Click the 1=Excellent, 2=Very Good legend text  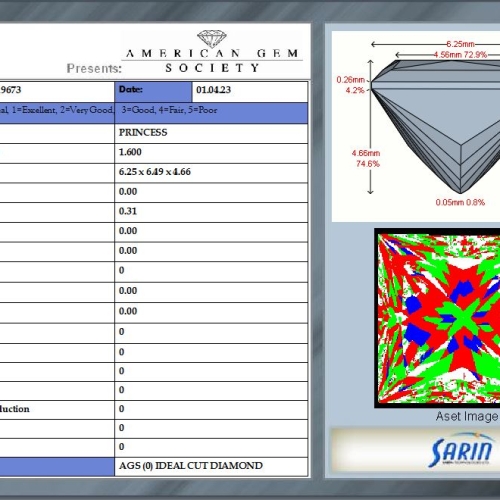(x=63, y=110)
